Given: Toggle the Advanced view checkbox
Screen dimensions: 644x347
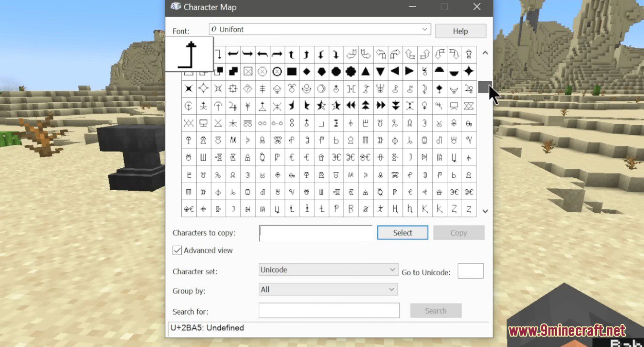Looking at the screenshot, I should tap(177, 250).
